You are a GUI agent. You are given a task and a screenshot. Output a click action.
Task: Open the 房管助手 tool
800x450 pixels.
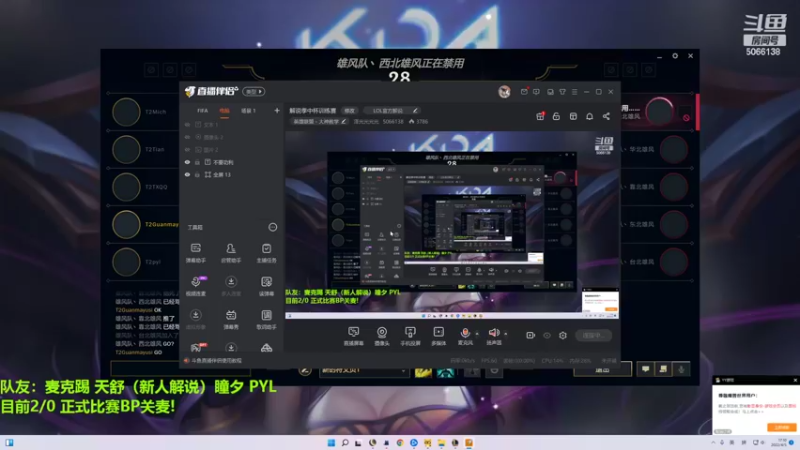[231, 253]
